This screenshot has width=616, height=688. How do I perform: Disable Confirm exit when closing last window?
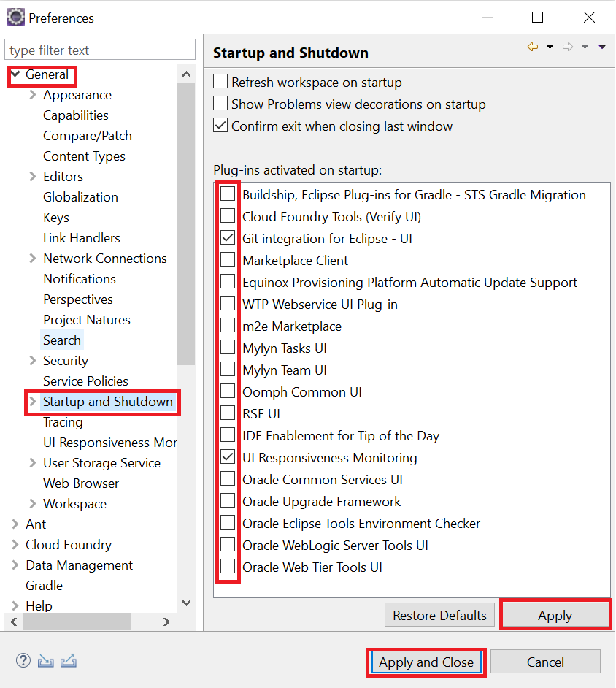tap(220, 125)
